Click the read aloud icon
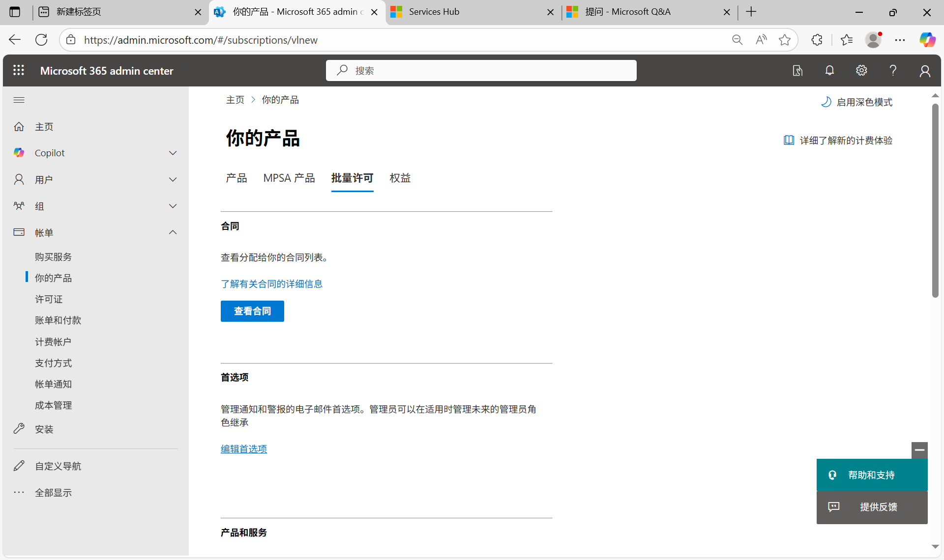 pyautogui.click(x=761, y=40)
